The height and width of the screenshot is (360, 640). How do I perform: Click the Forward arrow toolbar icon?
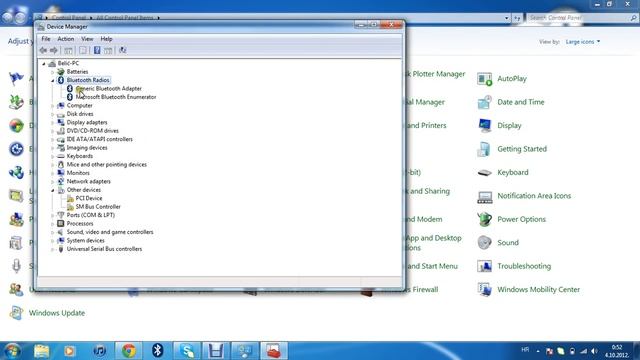tap(53, 50)
